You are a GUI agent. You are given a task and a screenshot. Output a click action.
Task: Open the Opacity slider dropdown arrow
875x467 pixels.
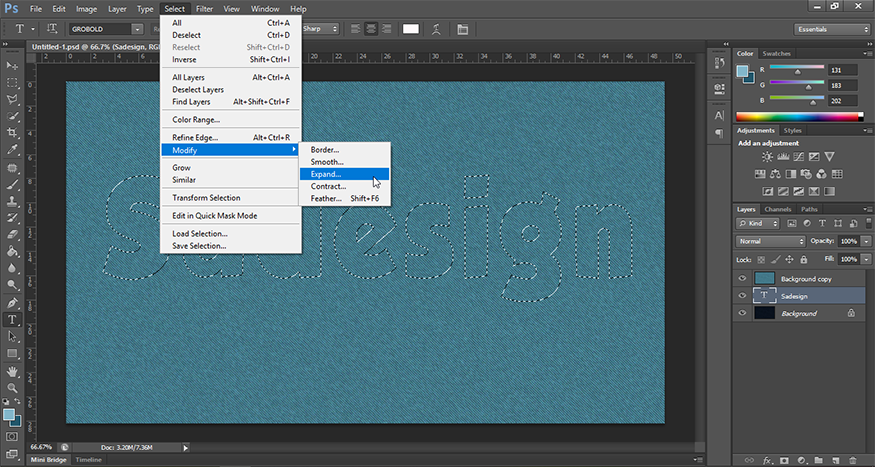pos(866,242)
